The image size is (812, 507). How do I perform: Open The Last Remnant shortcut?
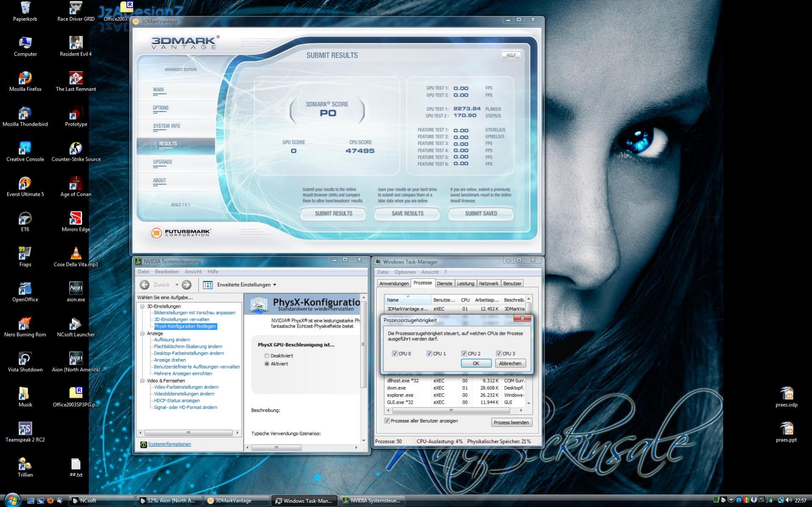pos(76,82)
